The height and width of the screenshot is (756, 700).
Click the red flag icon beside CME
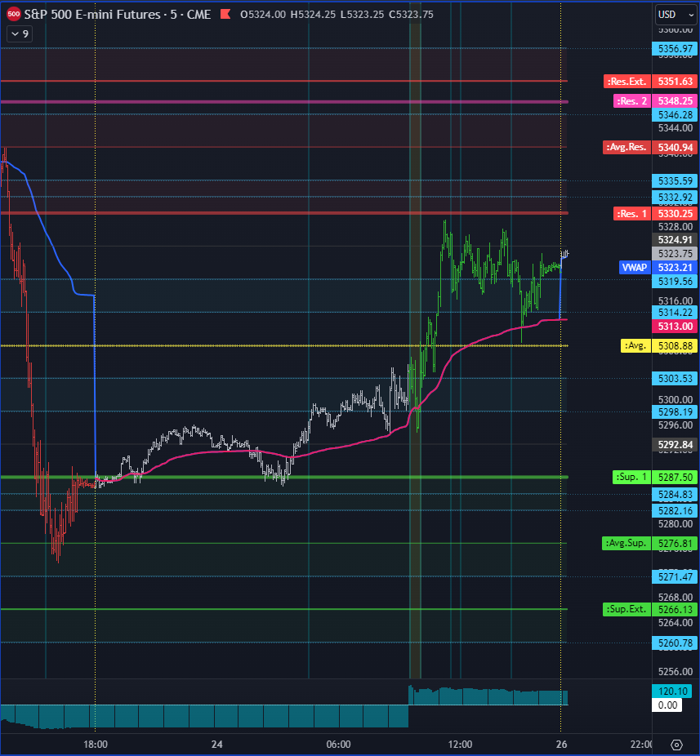click(225, 15)
